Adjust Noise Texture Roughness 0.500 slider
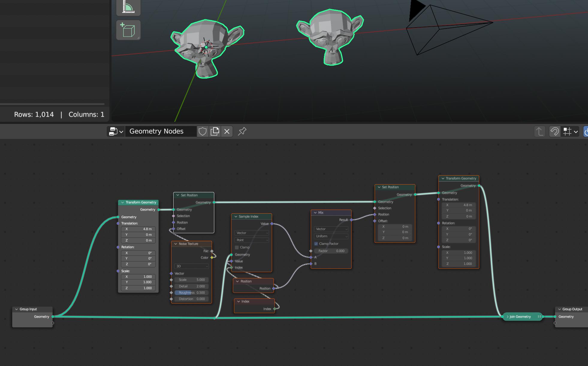Viewport: 588px width, 366px height. point(192,293)
